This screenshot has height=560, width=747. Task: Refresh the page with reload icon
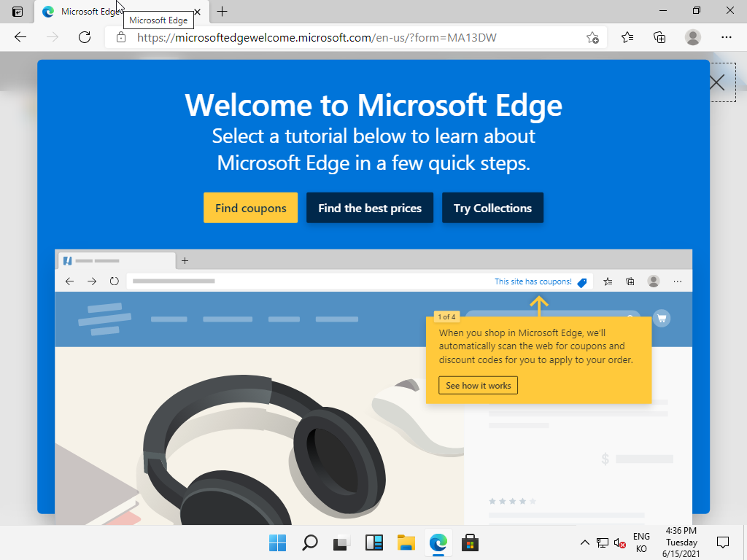[85, 37]
